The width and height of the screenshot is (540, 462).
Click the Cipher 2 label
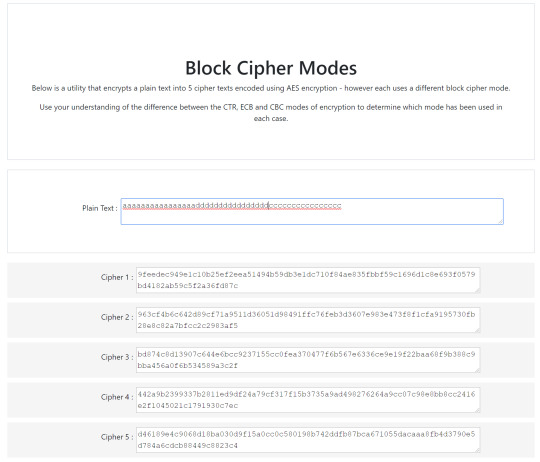[117, 317]
